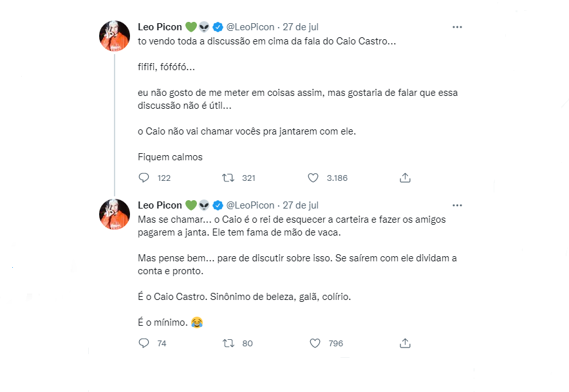Reply to the second tweet with 74 replies
Viewport: 569px width, 392px height.
coord(144,343)
